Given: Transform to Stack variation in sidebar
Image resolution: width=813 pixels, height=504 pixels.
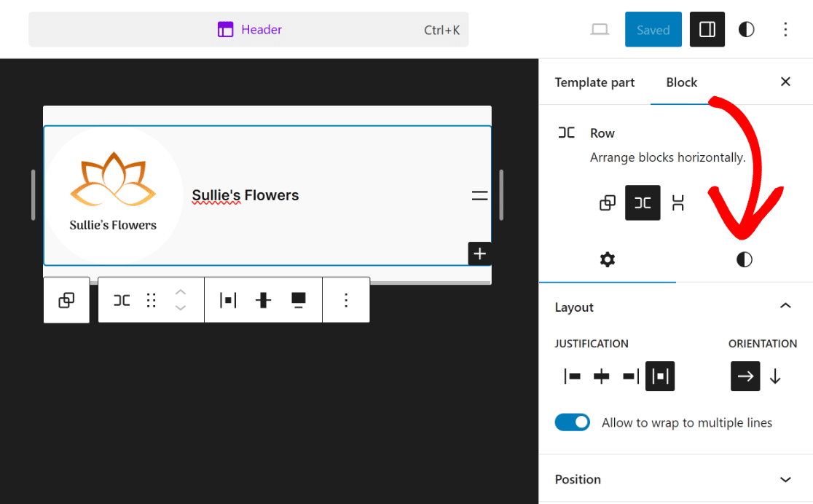Looking at the screenshot, I should click(x=677, y=202).
